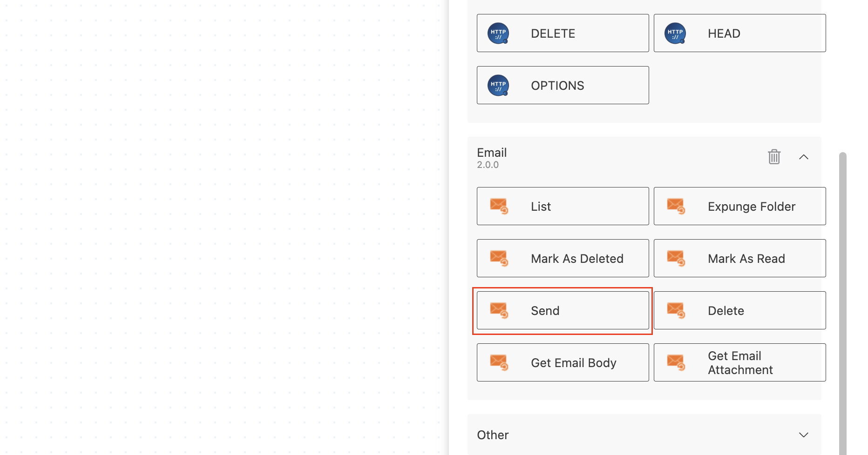Choose the Get Email Attachment label

click(740, 363)
